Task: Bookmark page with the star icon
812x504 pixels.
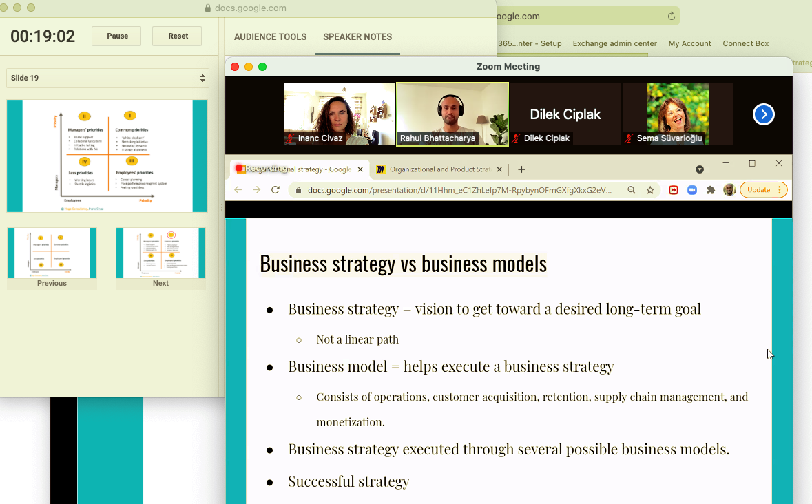Action: (x=650, y=190)
